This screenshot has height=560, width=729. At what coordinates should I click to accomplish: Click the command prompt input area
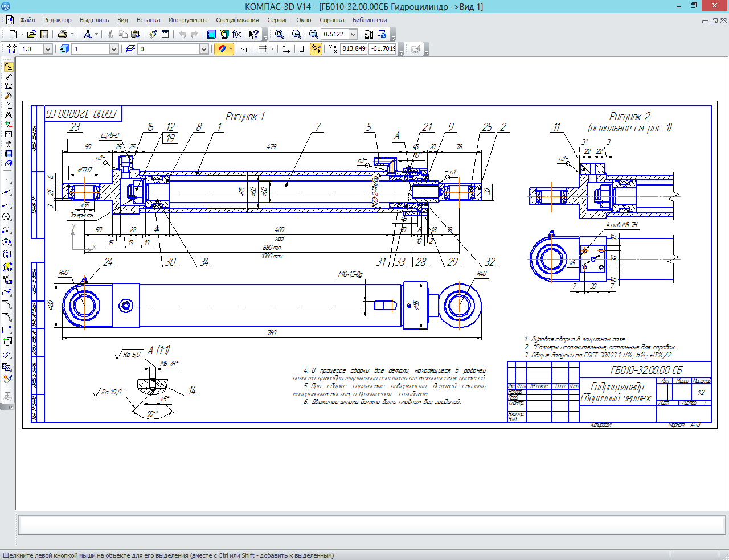pyautogui.click(x=372, y=525)
